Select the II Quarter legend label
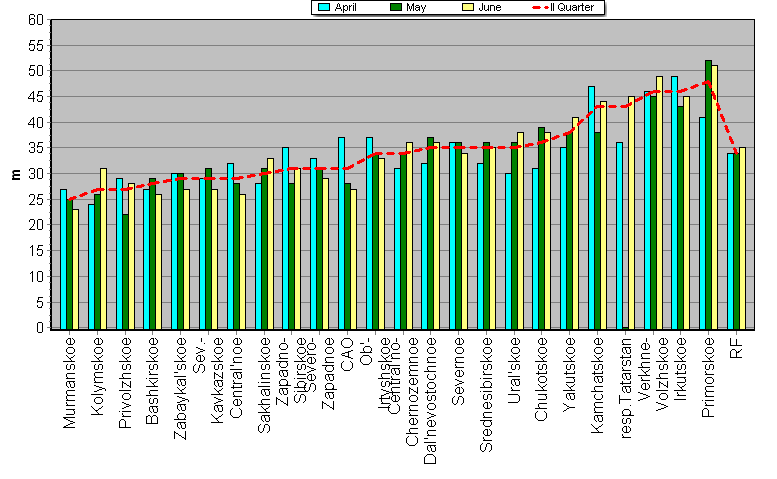Screen dimensions: 777x479 click(x=572, y=7)
